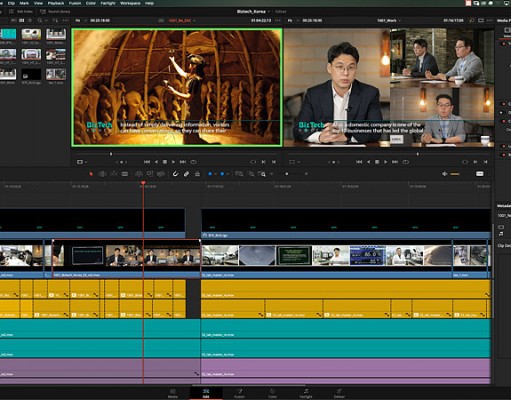
Task: Click the plus end of zoom slider
Action: coord(306,174)
